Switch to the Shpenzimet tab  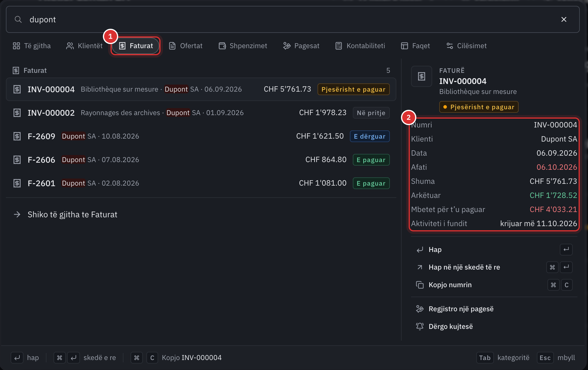[x=243, y=46]
